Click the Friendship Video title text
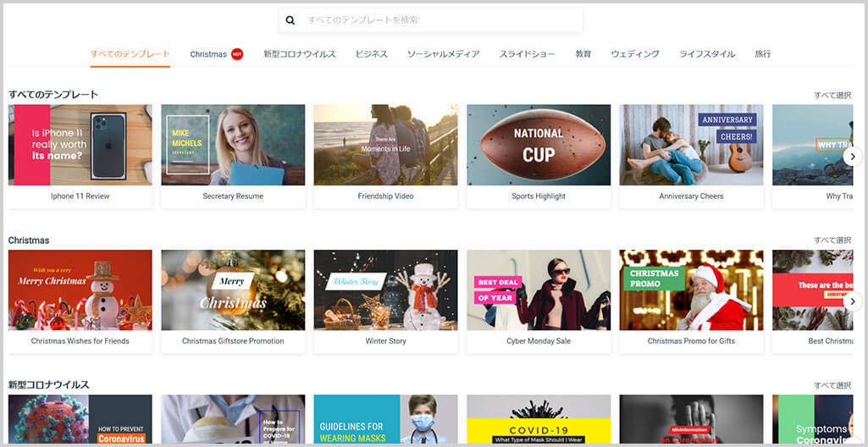 (386, 196)
